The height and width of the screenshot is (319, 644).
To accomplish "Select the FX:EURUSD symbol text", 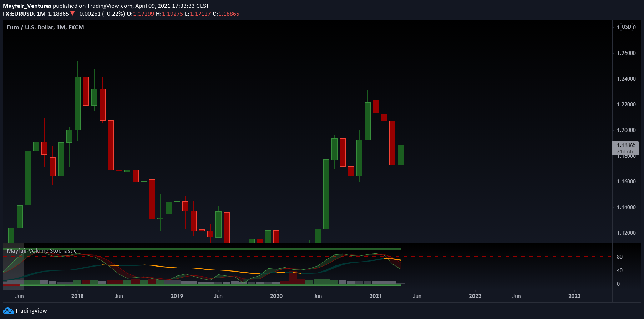I will click(19, 14).
